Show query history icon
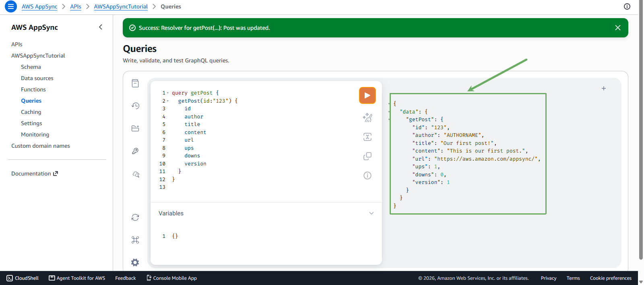644x285 pixels. click(135, 106)
